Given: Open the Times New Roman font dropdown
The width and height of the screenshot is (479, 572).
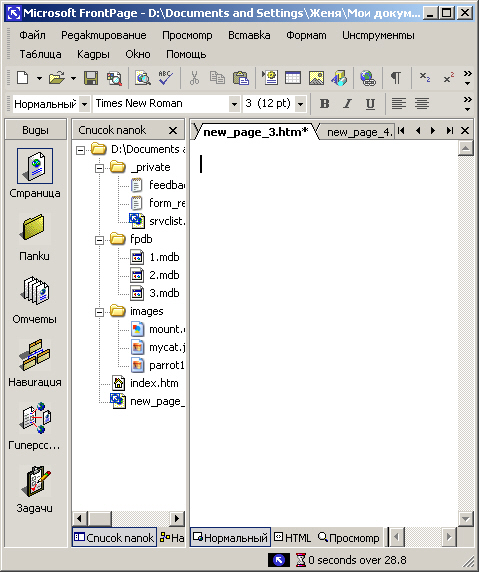Looking at the screenshot, I should click(234, 104).
